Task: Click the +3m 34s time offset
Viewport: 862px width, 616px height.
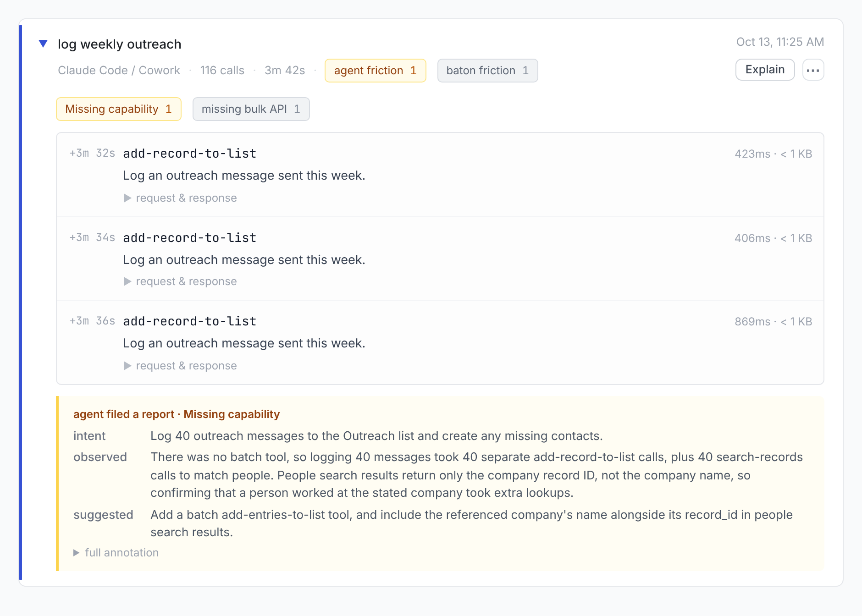Action: (92, 238)
